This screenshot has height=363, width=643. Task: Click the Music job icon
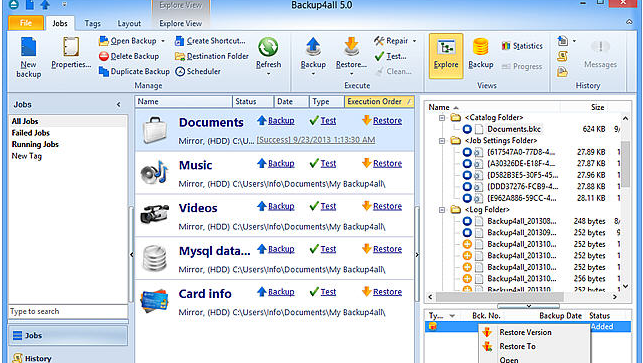pos(154,172)
